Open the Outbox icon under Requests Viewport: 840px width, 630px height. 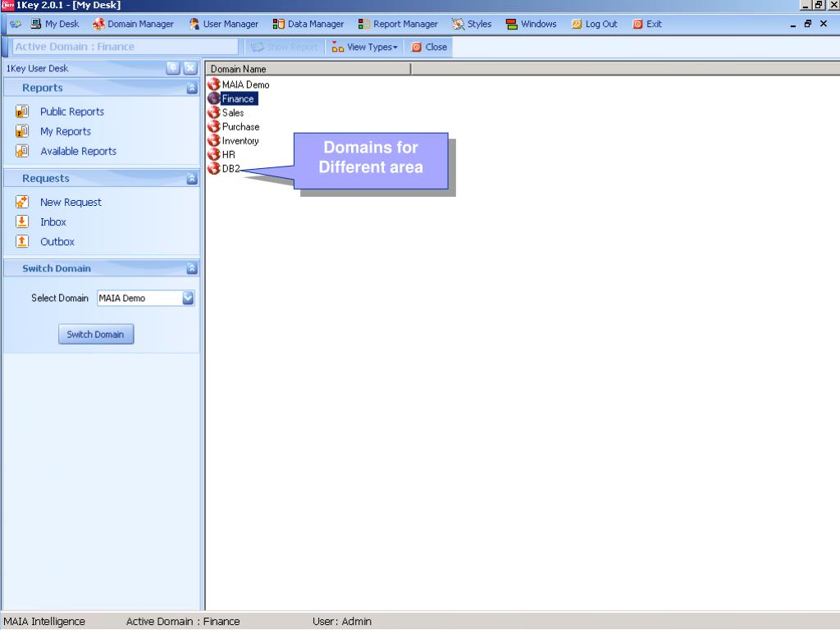[23, 241]
